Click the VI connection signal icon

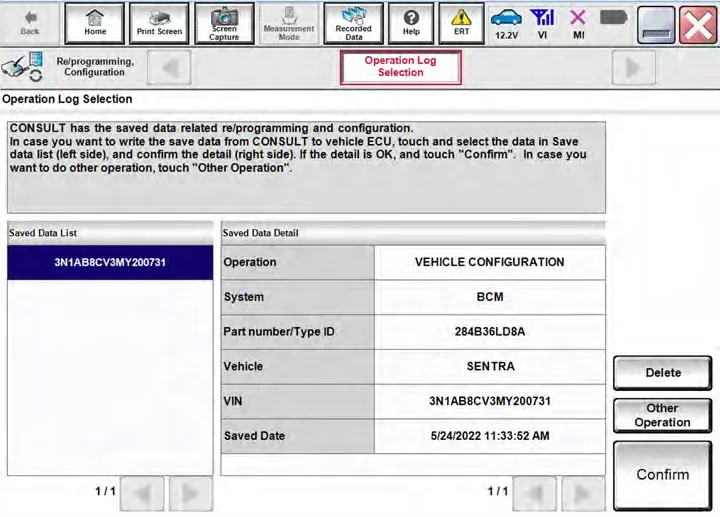point(542,23)
